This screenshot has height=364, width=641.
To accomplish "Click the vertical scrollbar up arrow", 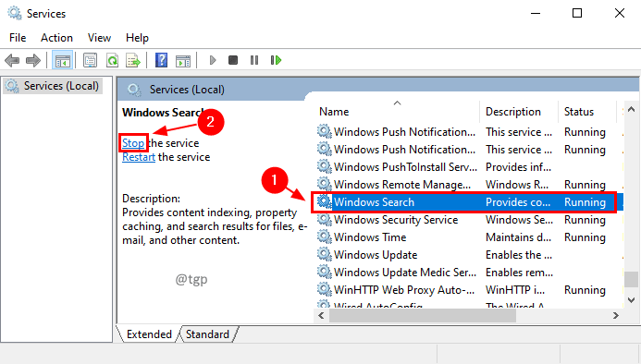I will pos(631,109).
